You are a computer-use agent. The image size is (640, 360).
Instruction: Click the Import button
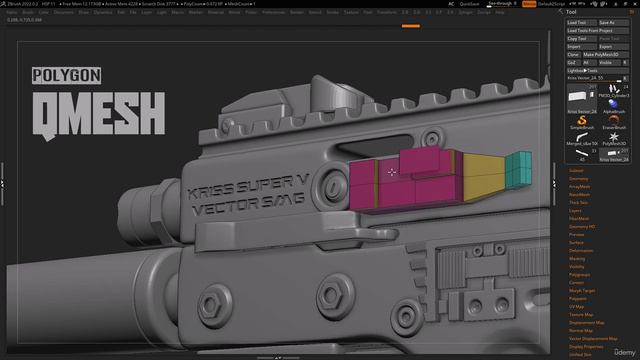click(x=582, y=47)
